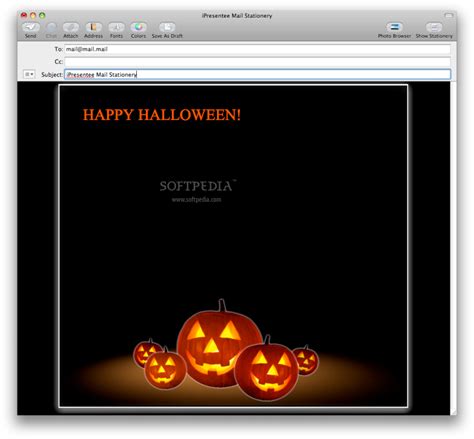This screenshot has height=439, width=474.
Task: Open the Address book icon
Action: coord(93,27)
